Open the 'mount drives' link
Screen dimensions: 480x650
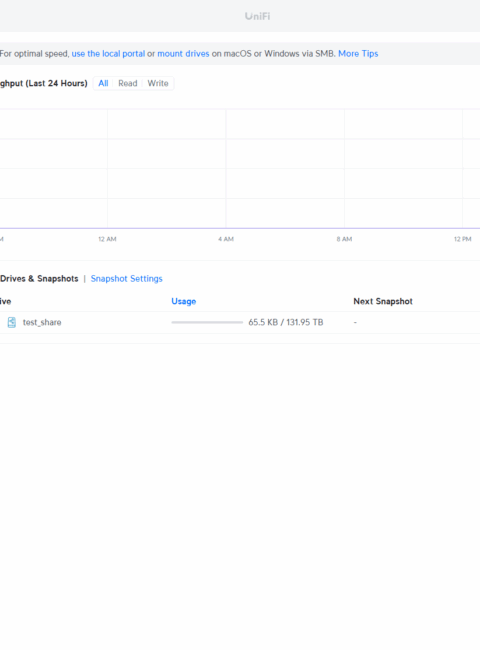[x=183, y=54]
